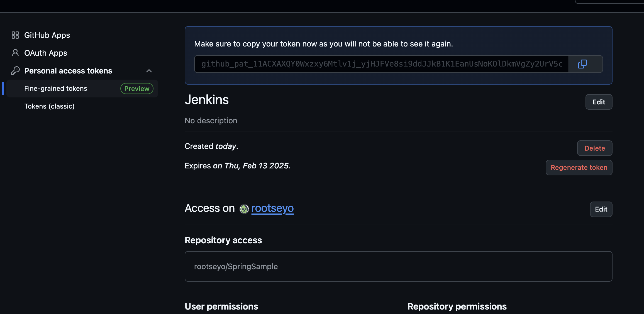Click the Preview badge on Fine-grained tokens
644x314 pixels.
(137, 89)
